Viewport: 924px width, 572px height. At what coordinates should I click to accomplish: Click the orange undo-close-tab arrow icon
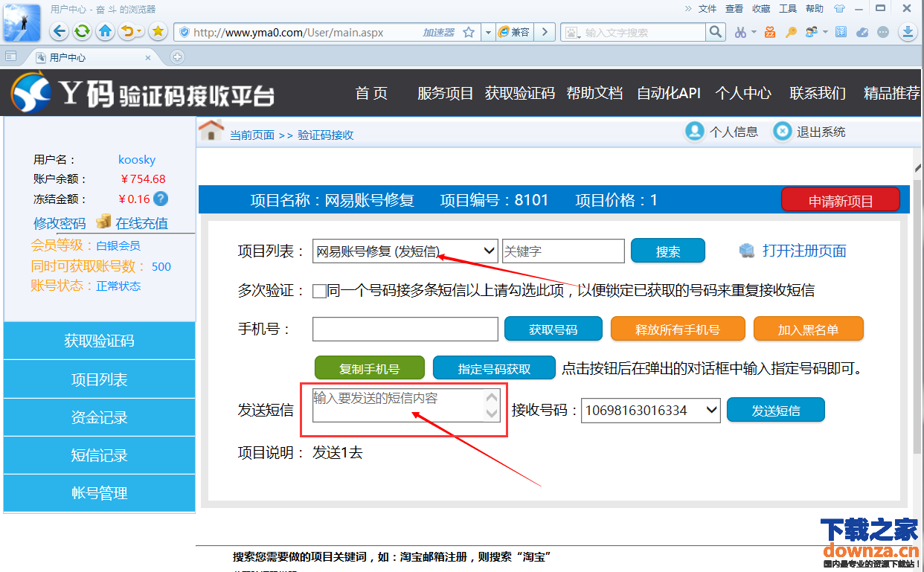128,32
